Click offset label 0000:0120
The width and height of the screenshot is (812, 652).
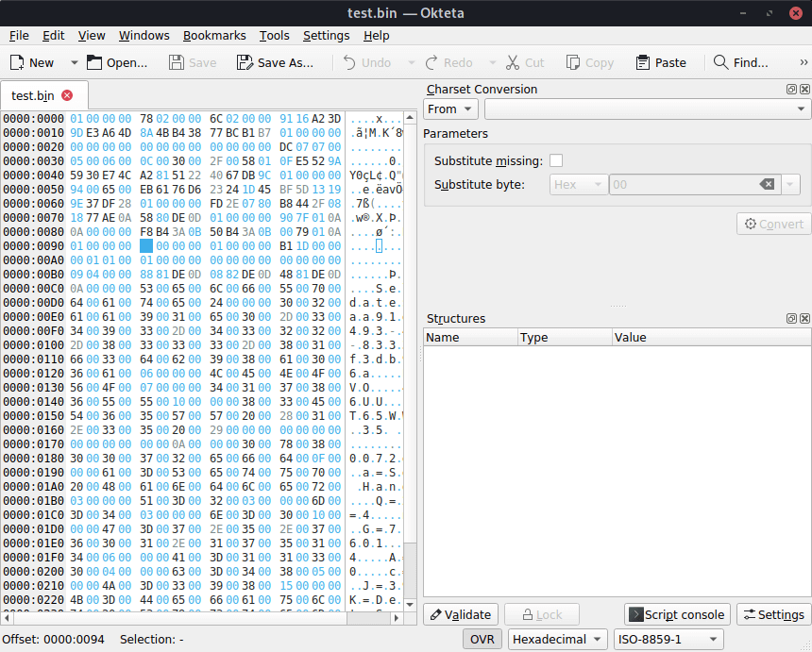point(33,373)
